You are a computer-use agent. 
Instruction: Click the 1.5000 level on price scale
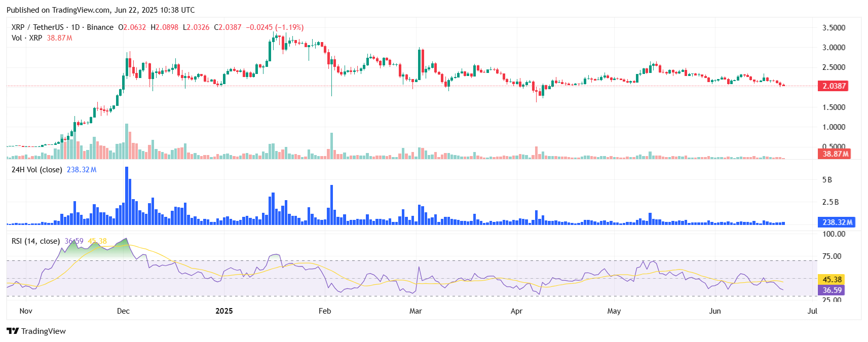click(834, 107)
